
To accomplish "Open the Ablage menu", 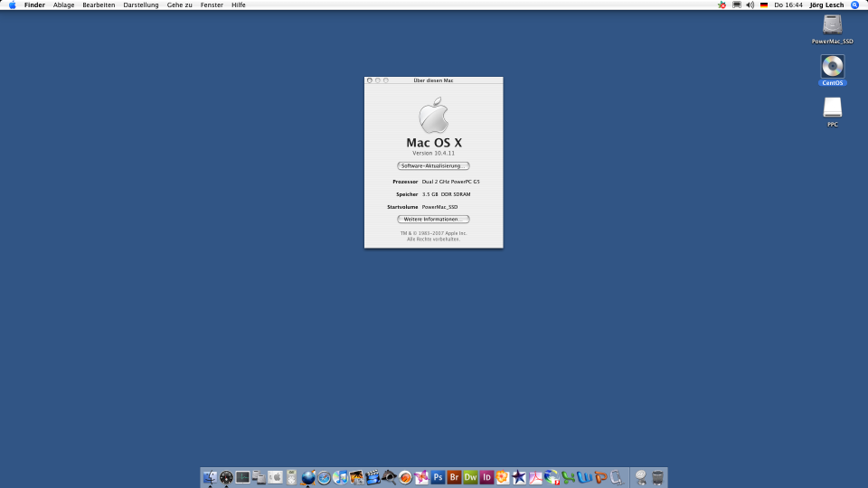I will (63, 5).
